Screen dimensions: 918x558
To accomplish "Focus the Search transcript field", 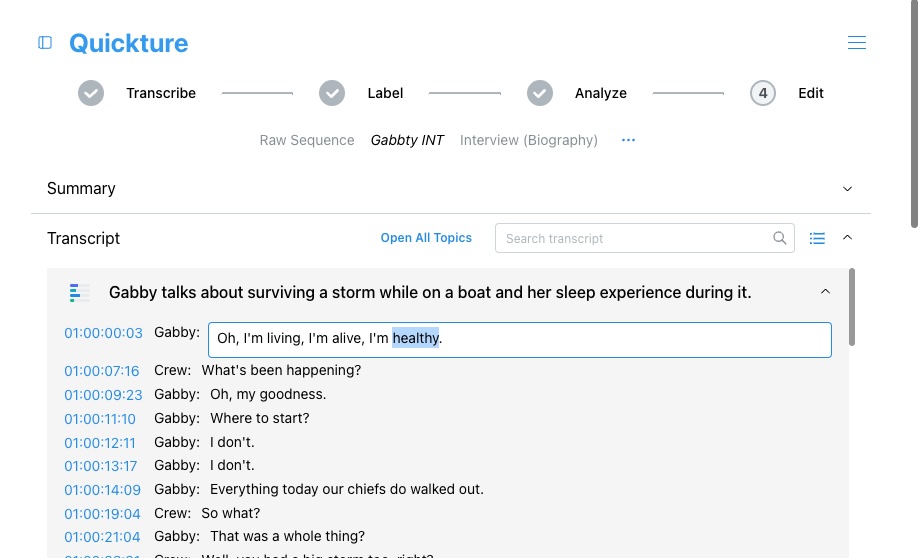I will coord(645,238).
